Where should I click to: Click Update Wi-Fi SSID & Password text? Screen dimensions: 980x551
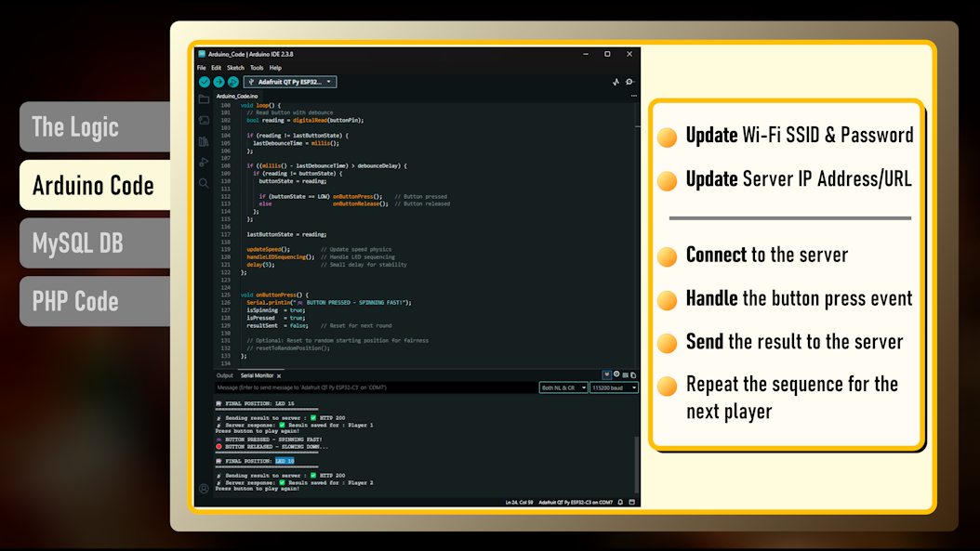pos(800,135)
